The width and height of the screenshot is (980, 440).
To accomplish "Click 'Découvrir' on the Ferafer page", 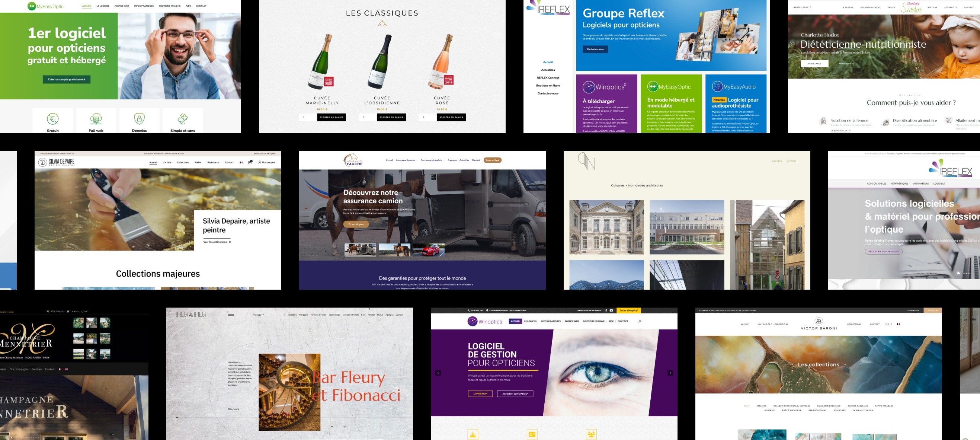I will (x=233, y=409).
